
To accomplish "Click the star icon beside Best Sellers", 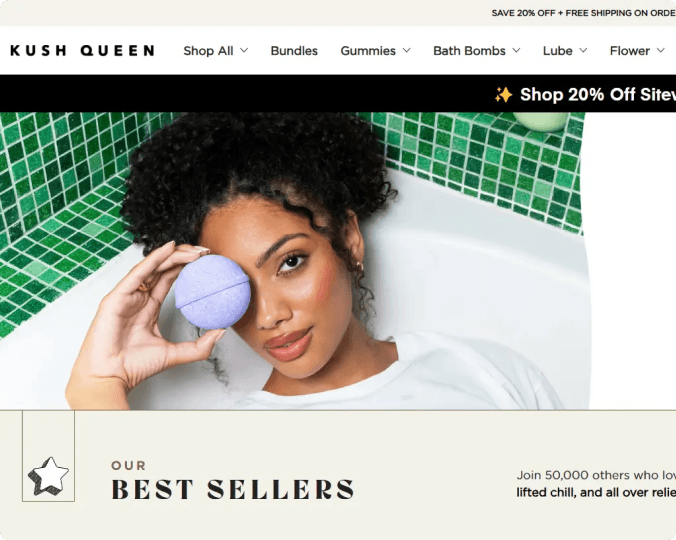I will (x=48, y=476).
